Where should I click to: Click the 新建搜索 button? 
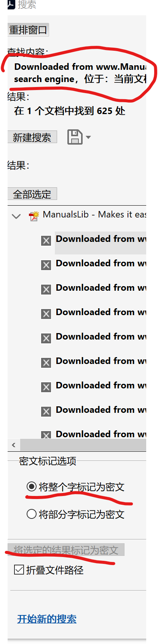pyautogui.click(x=32, y=137)
